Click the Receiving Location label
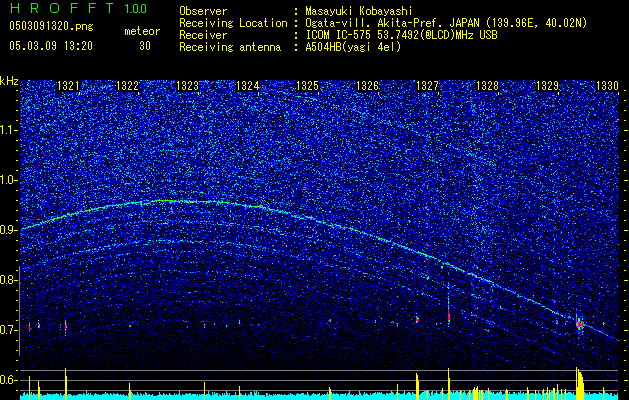Screen dimensions: 629x400 point(233,23)
